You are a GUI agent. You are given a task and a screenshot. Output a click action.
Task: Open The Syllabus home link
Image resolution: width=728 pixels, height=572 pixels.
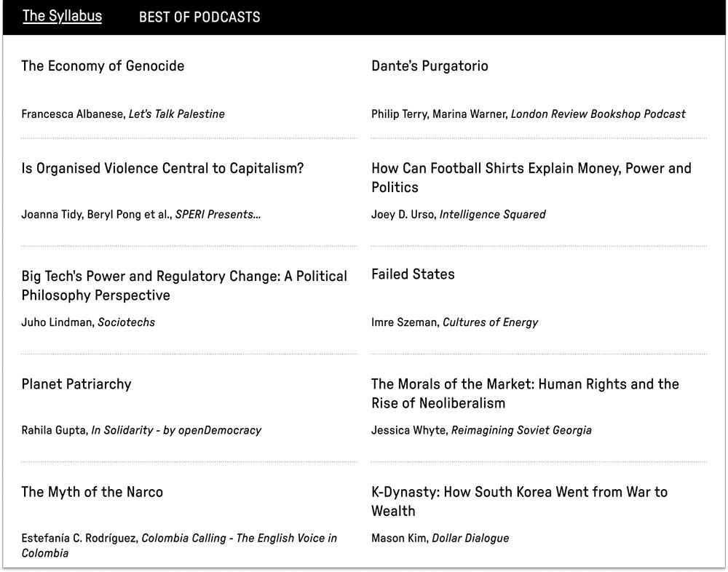pos(62,16)
